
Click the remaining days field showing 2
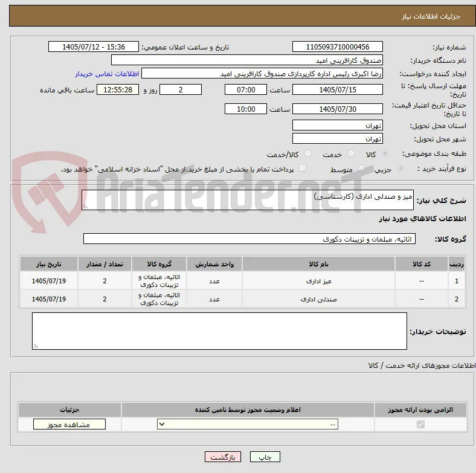click(x=181, y=89)
